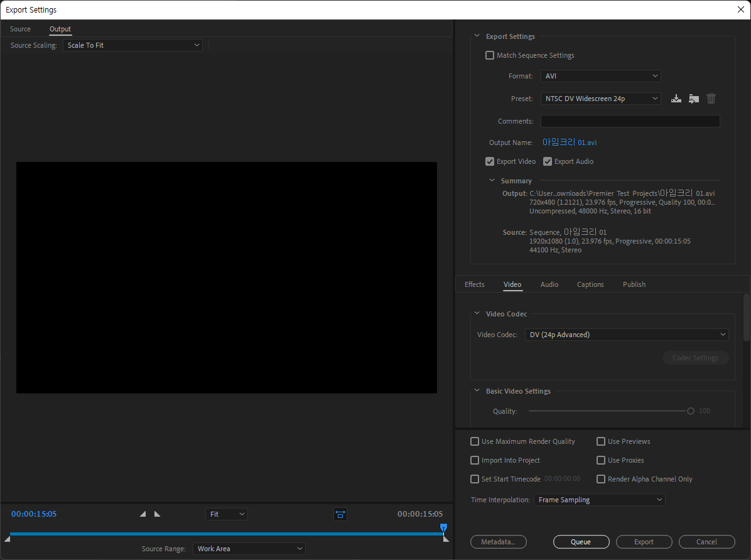Click the Quality slider handle
Viewport: 751px width, 560px height.
click(691, 411)
